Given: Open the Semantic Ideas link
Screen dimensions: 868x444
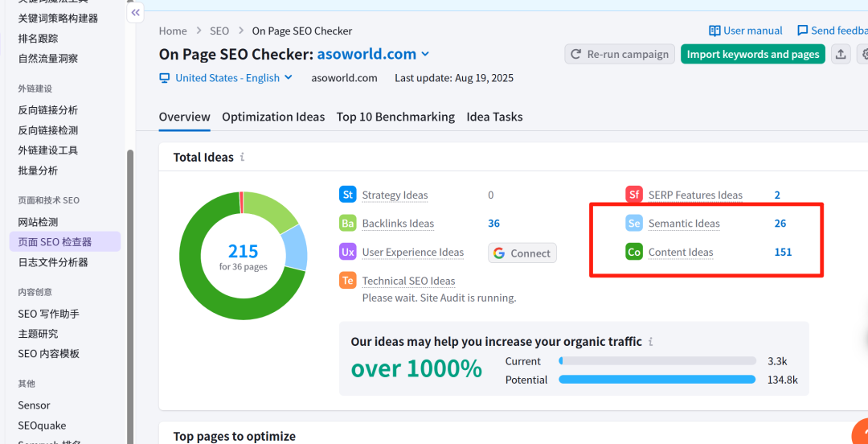Looking at the screenshot, I should (x=684, y=224).
